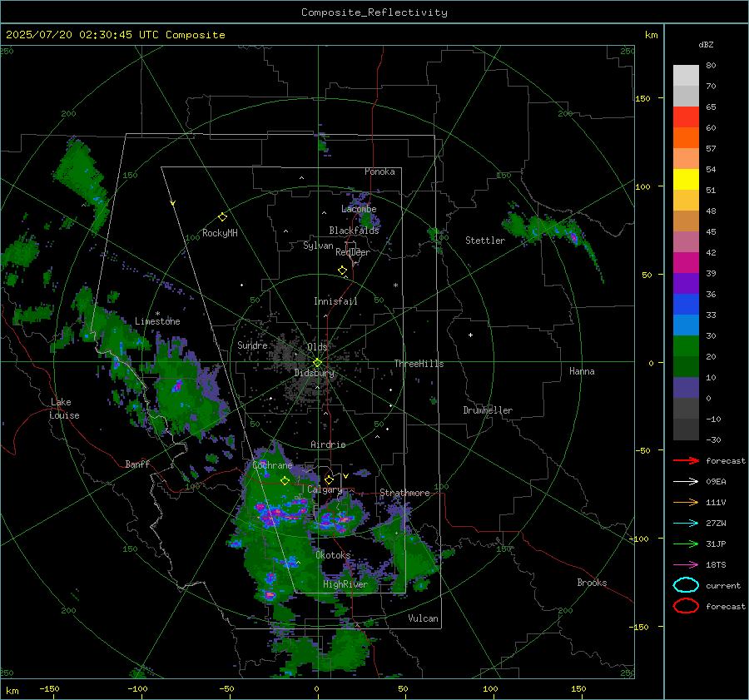This screenshot has width=749, height=700.
Task: Click the ThreeHills city label
Action: click(x=419, y=364)
